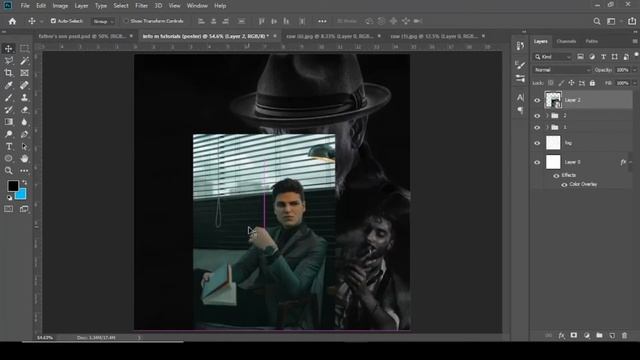Screen dimensions: 640x360
Task: Open the Filter menu
Action: pyautogui.click(x=141, y=6)
